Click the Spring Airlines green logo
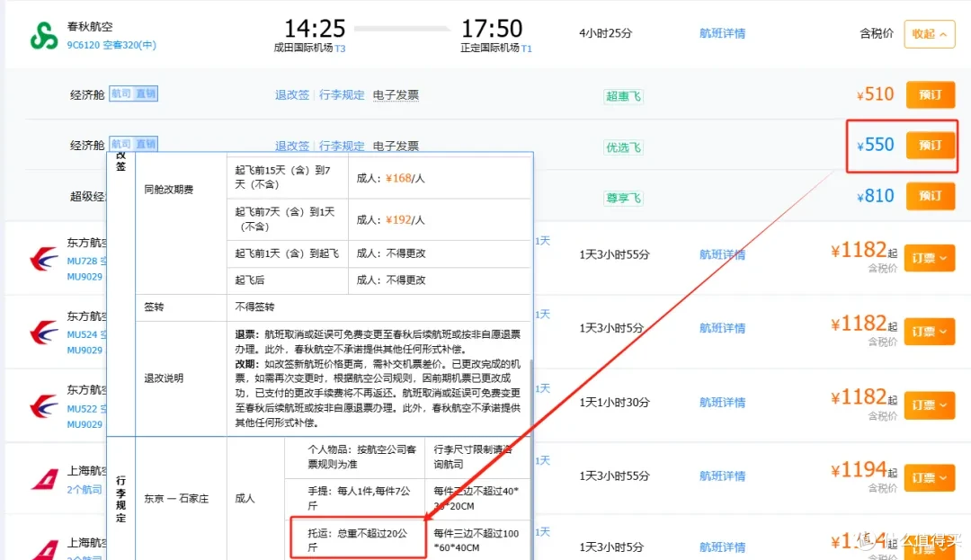 [x=44, y=35]
